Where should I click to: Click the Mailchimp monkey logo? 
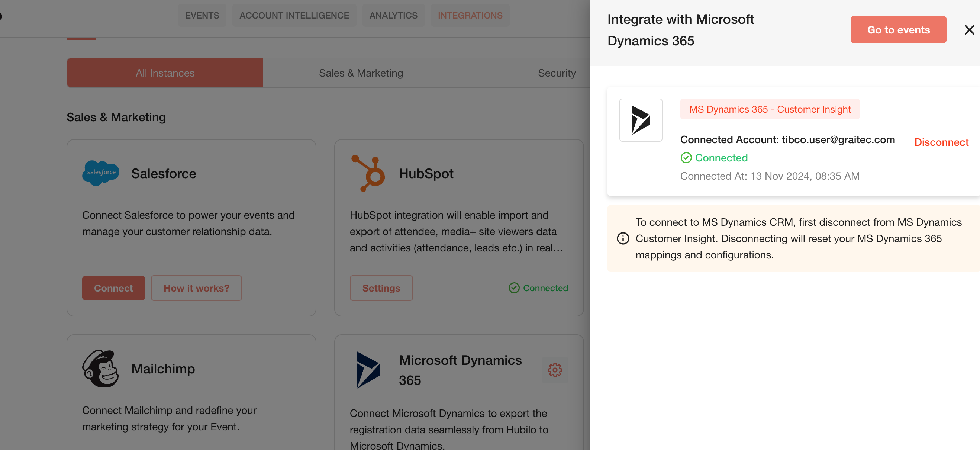pos(100,369)
